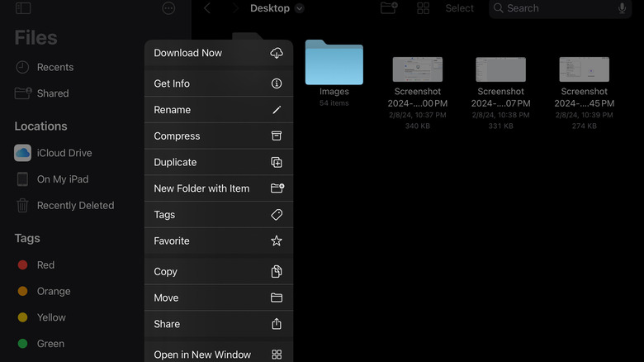The width and height of the screenshot is (644, 362).
Task: Filter by the Red tag
Action: click(45, 265)
